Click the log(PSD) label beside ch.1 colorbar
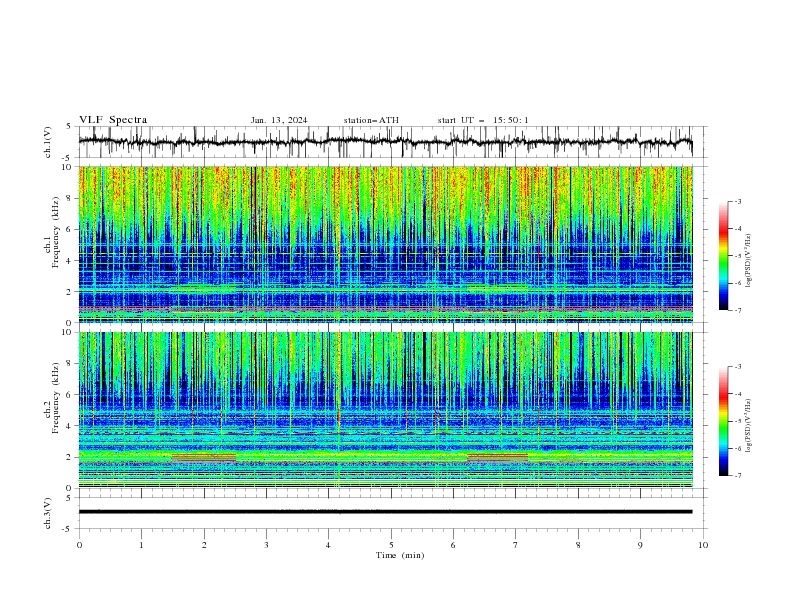This screenshot has width=792, height=612. 749,261
